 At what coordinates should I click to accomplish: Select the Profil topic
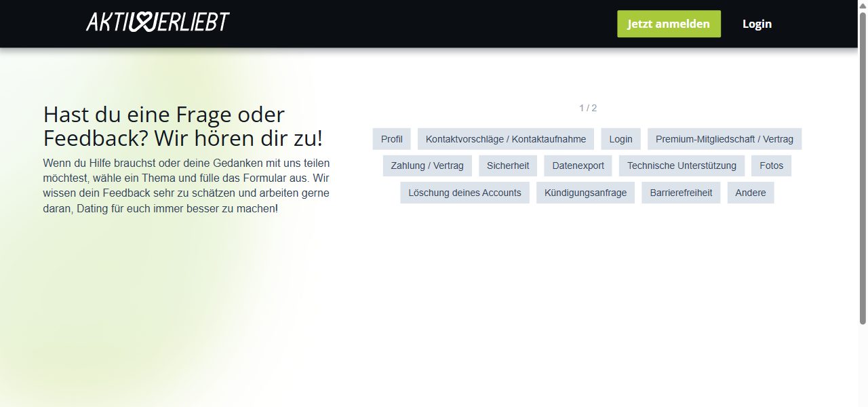click(x=391, y=139)
